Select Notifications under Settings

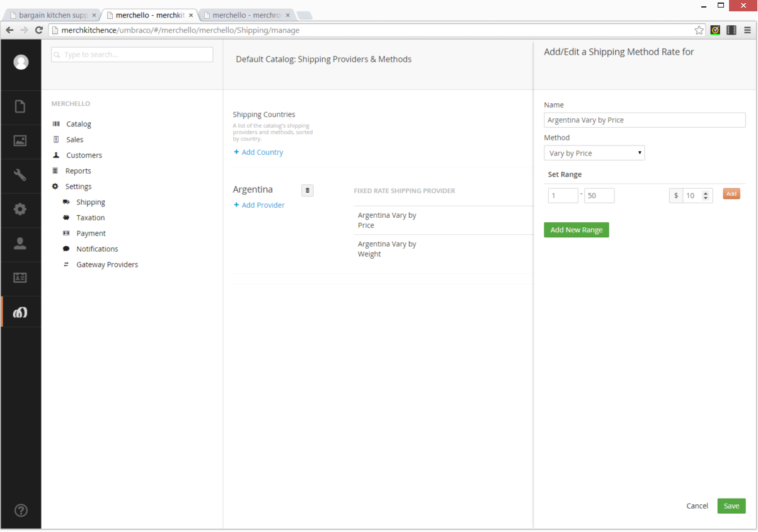click(97, 249)
